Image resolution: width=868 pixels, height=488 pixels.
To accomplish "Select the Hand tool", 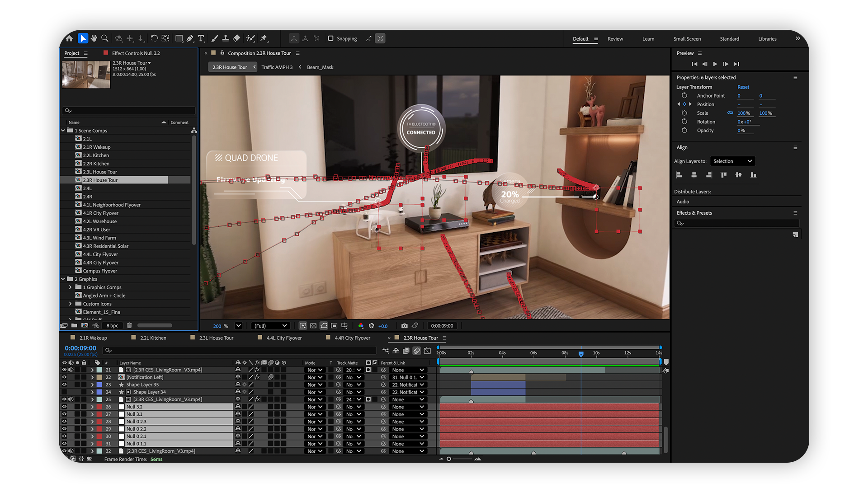I will click(94, 38).
